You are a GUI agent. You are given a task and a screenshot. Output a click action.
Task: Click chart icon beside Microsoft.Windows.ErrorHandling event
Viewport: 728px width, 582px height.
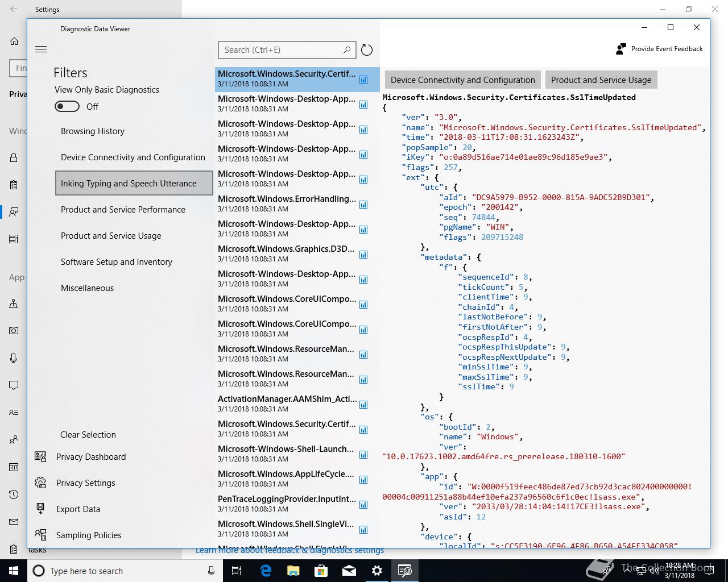tap(363, 205)
